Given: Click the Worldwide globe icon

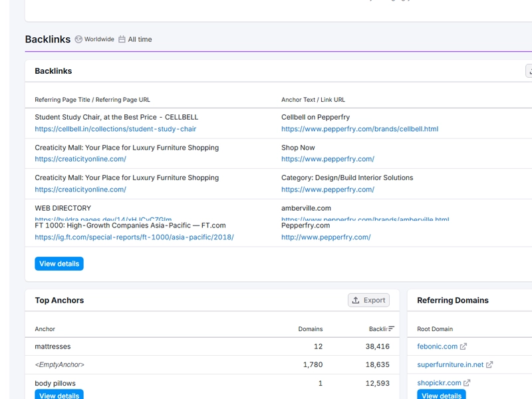Looking at the screenshot, I should [x=78, y=39].
